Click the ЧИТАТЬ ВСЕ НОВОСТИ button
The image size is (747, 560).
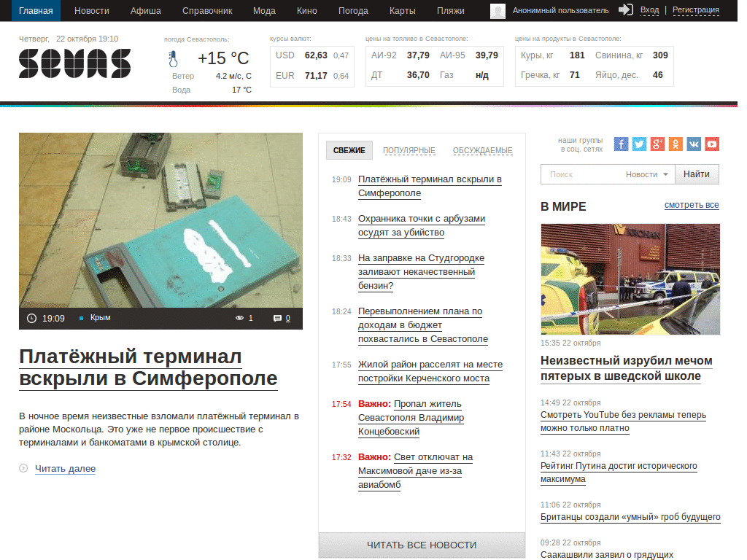click(x=422, y=545)
